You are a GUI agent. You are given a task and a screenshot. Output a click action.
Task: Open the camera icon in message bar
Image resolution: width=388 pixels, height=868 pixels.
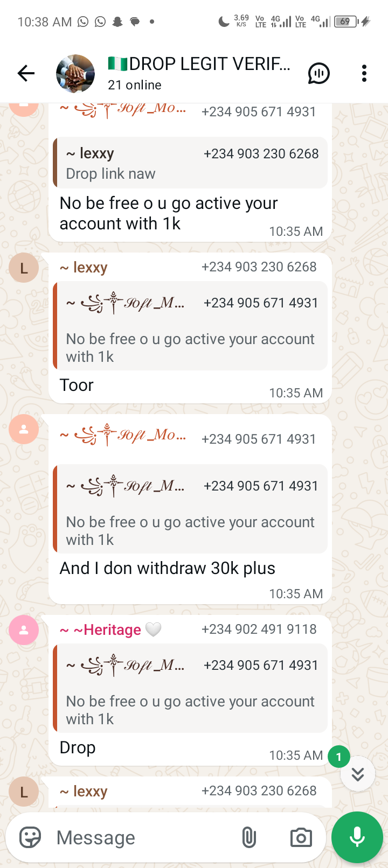pos(301,837)
